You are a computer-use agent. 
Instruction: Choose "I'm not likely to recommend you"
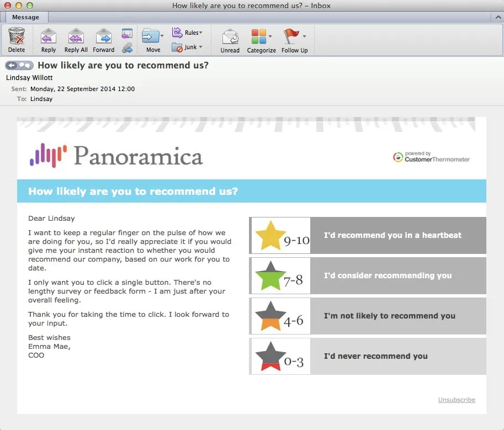coord(390,316)
